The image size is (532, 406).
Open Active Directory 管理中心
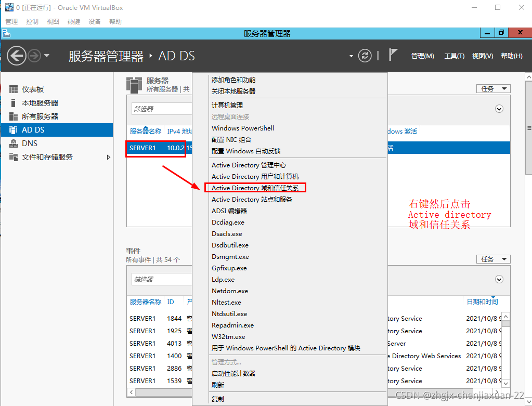pyautogui.click(x=249, y=165)
